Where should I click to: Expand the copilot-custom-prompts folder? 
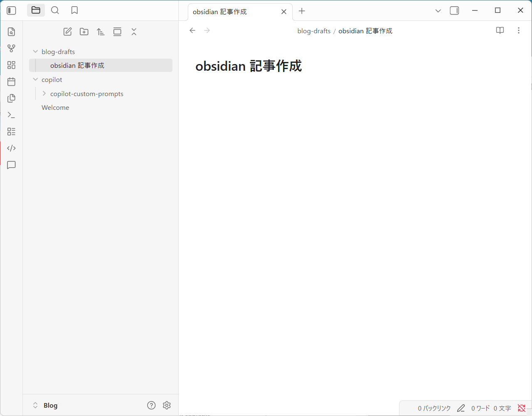point(44,93)
